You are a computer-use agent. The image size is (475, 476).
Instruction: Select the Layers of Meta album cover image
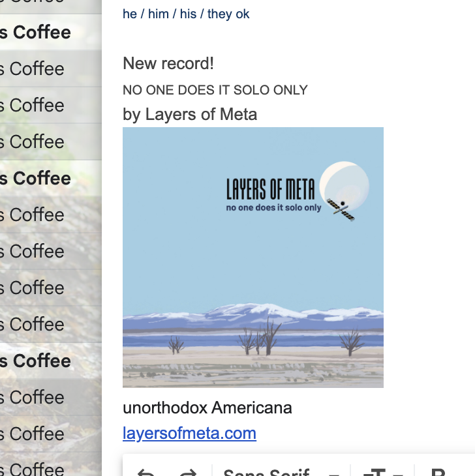pos(253,258)
